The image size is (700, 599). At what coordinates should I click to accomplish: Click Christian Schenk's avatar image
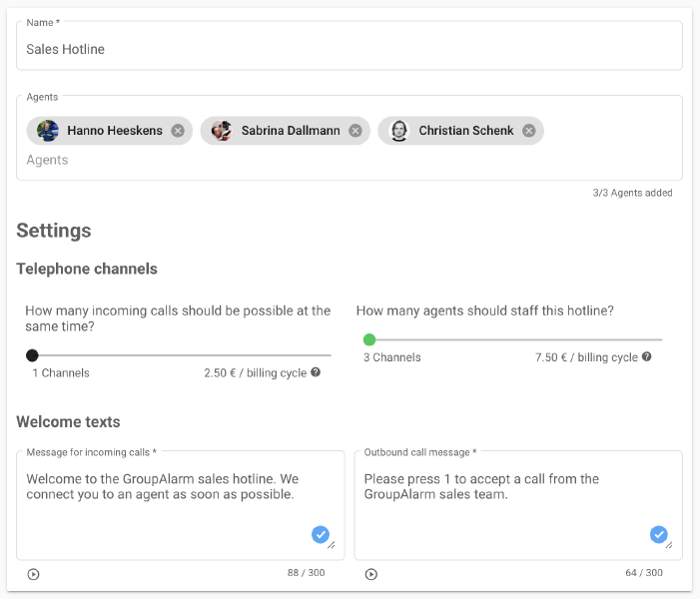399,131
